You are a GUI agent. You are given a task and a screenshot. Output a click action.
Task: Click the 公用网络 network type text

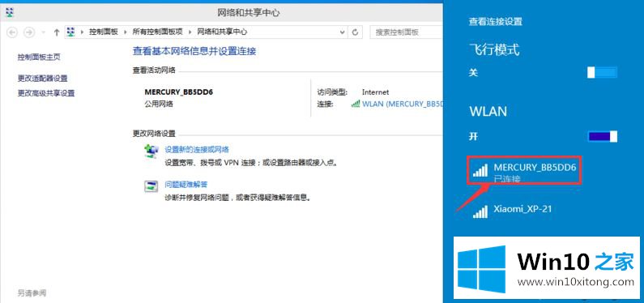(159, 104)
